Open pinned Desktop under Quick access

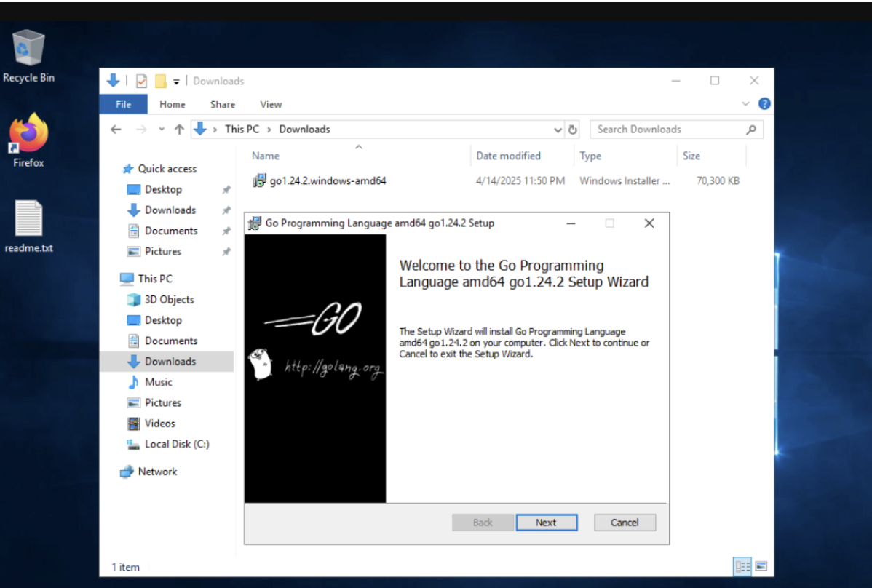click(163, 189)
